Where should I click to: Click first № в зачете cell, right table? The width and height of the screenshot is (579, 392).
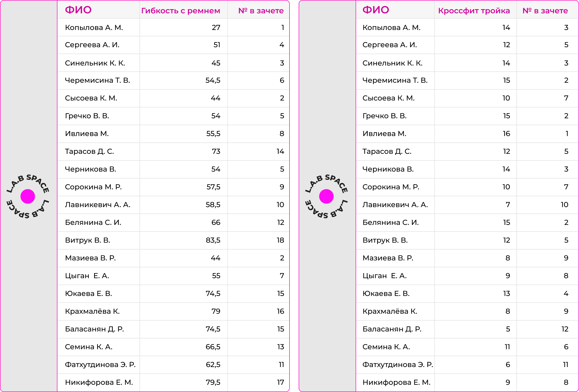click(x=547, y=27)
